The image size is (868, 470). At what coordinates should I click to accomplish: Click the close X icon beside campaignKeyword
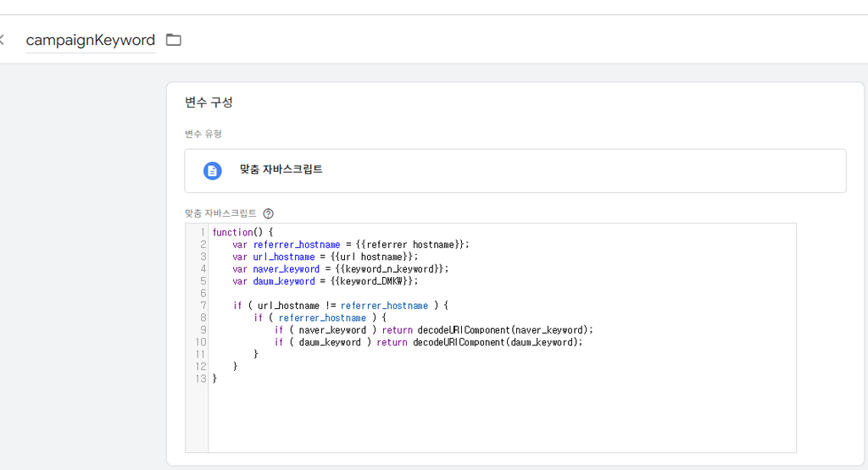click(x=2, y=40)
